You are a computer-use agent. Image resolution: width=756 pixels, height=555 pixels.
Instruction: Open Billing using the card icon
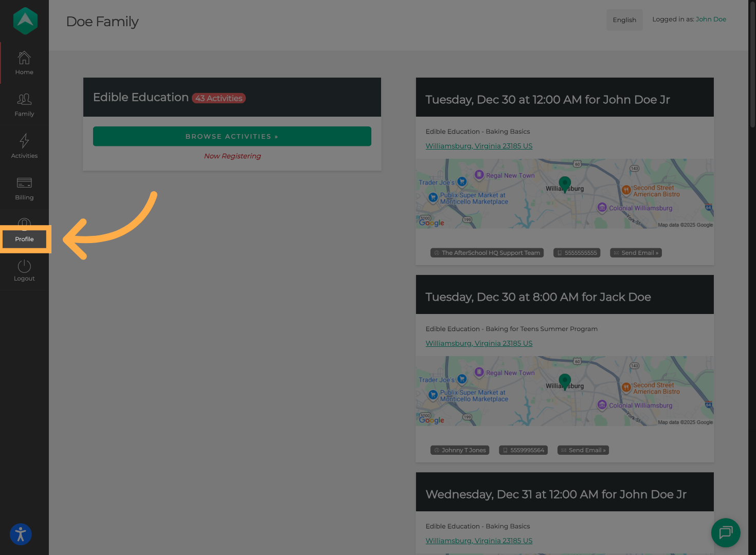click(24, 182)
